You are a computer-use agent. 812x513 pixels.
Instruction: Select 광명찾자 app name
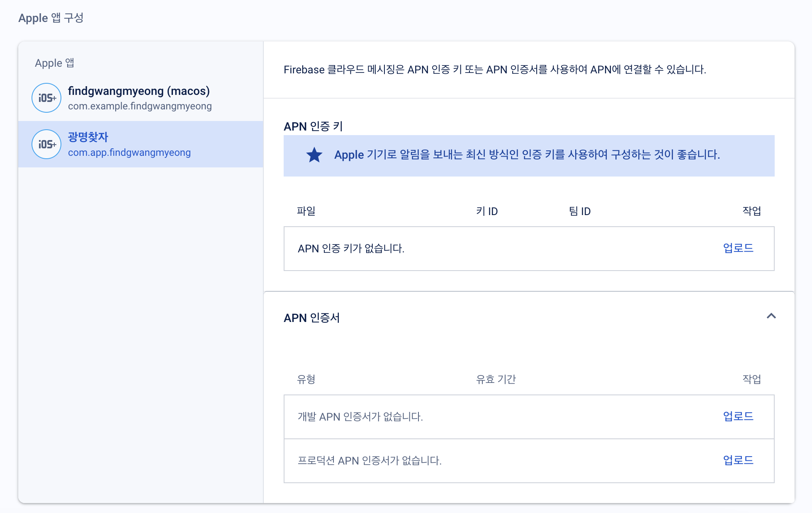tap(88, 137)
